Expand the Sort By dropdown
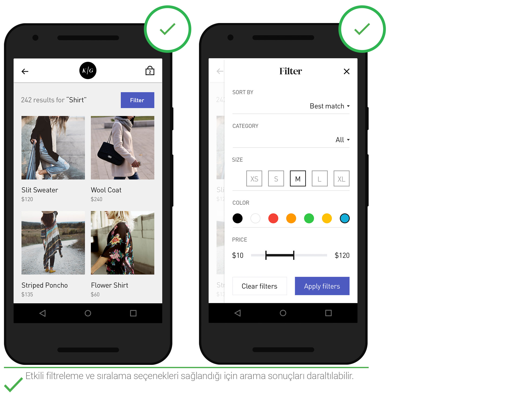Screen dimensions: 523x420 pos(330,106)
